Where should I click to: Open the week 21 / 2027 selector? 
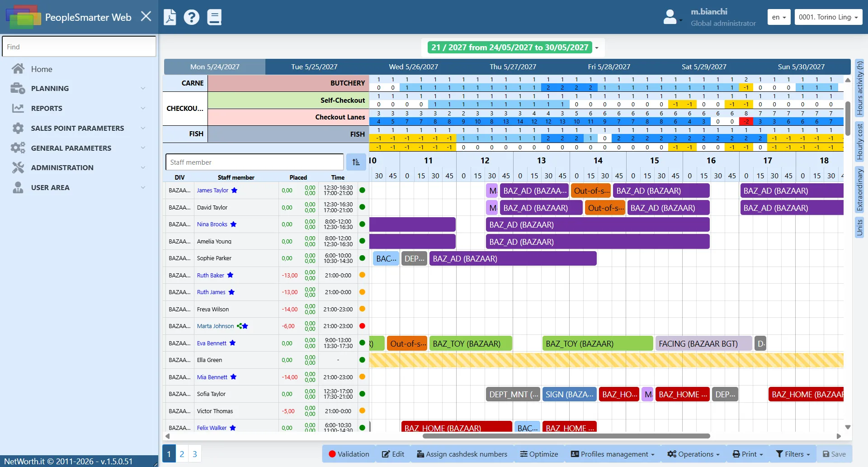(x=513, y=48)
